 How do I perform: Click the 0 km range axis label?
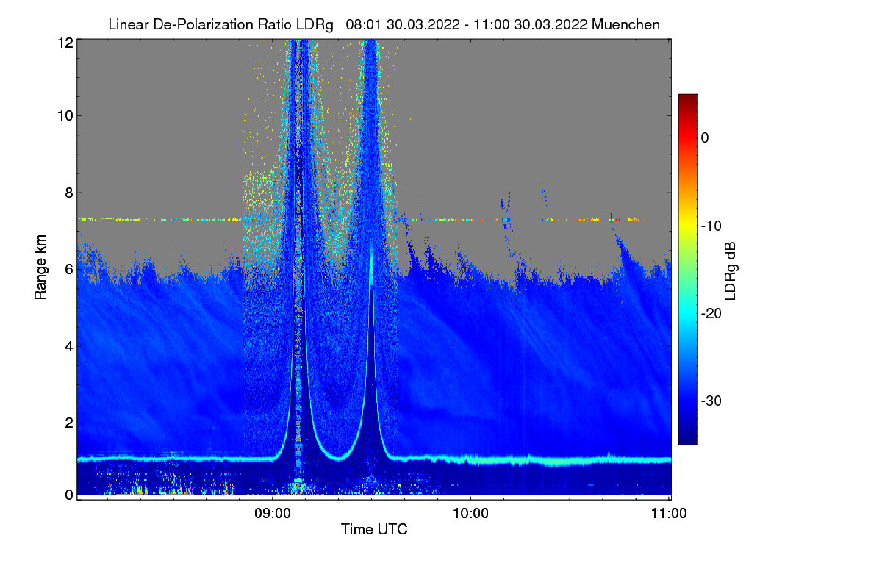pyautogui.click(x=68, y=495)
